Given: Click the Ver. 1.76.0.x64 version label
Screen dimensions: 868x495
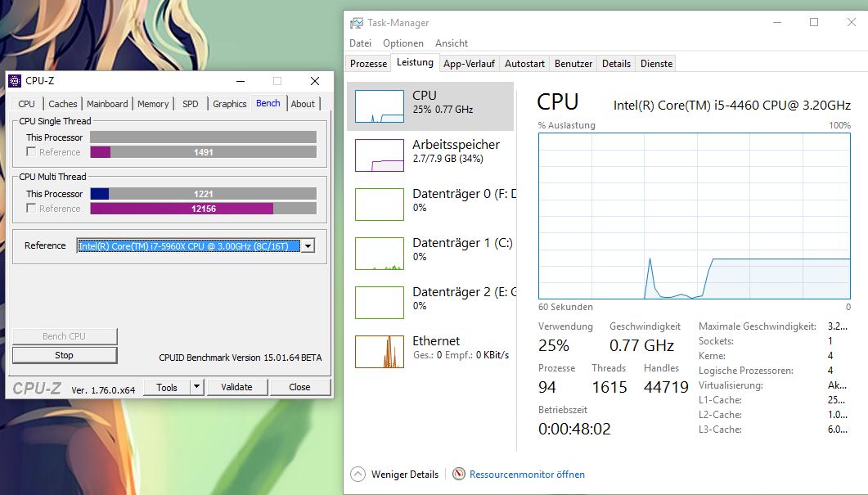Looking at the screenshot, I should (103, 389).
